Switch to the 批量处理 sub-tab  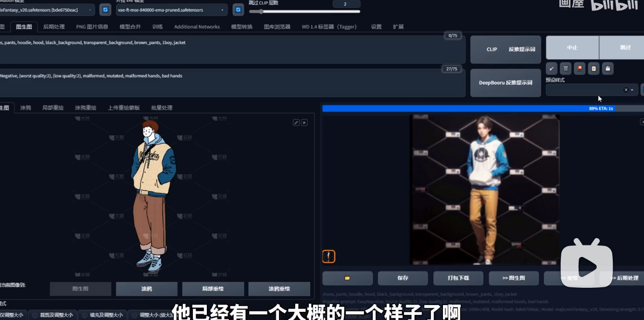162,108
